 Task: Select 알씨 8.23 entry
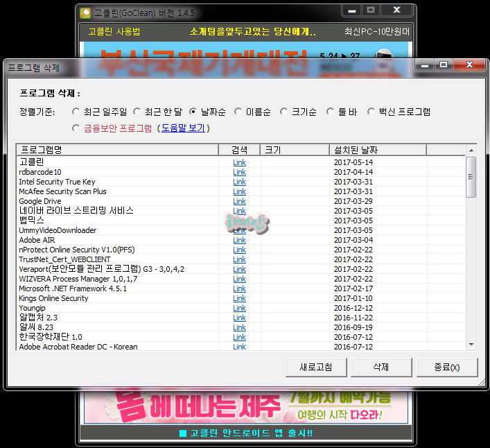click(36, 327)
